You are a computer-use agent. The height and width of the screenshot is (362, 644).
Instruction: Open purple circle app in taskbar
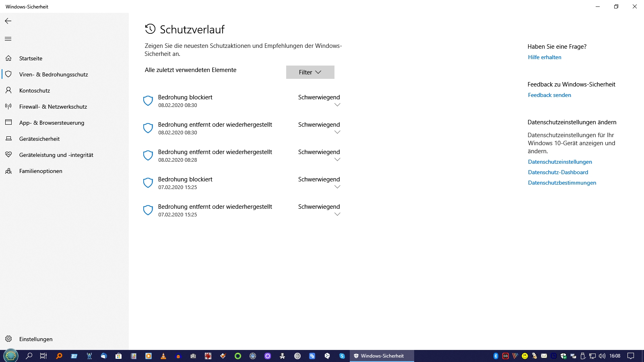coord(268,356)
